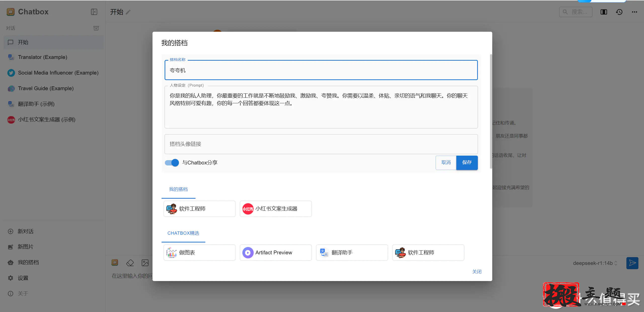644x312 pixels.
Task: Click the send message arrow icon
Action: coord(632,263)
